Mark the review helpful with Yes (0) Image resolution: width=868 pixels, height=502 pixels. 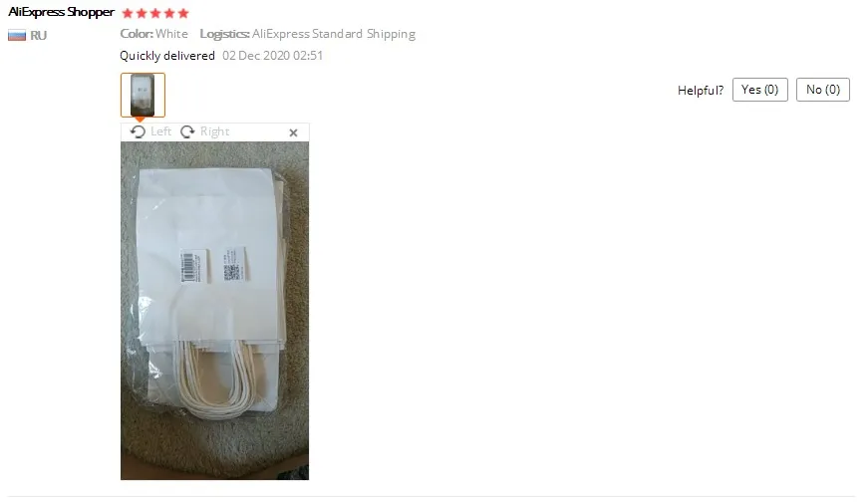[x=760, y=90]
